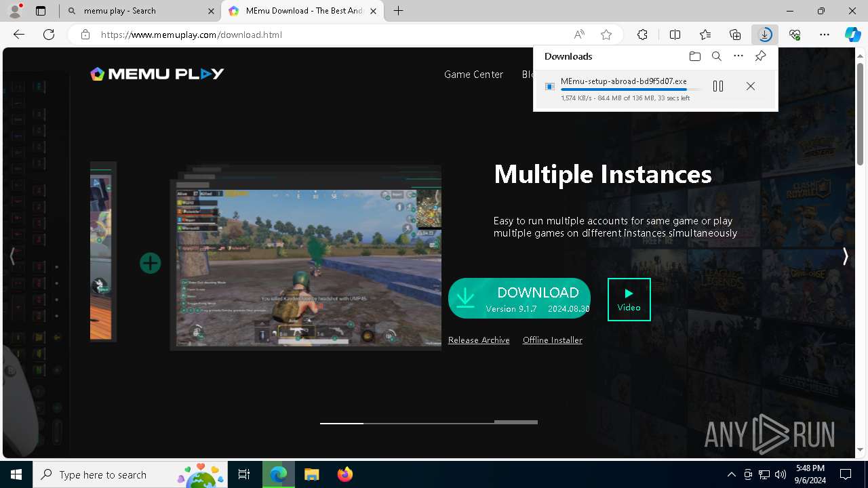Open Edge Settings and more menu
The width and height of the screenshot is (868, 488).
(x=825, y=35)
